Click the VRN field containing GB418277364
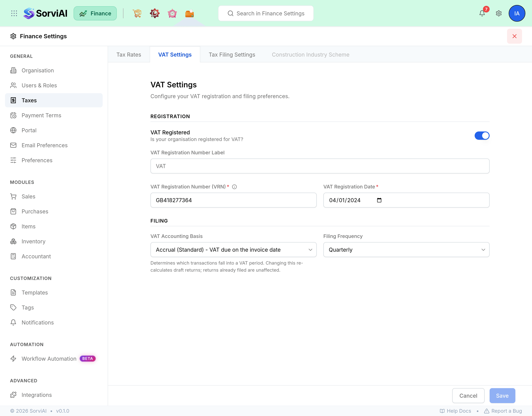 pyautogui.click(x=233, y=200)
